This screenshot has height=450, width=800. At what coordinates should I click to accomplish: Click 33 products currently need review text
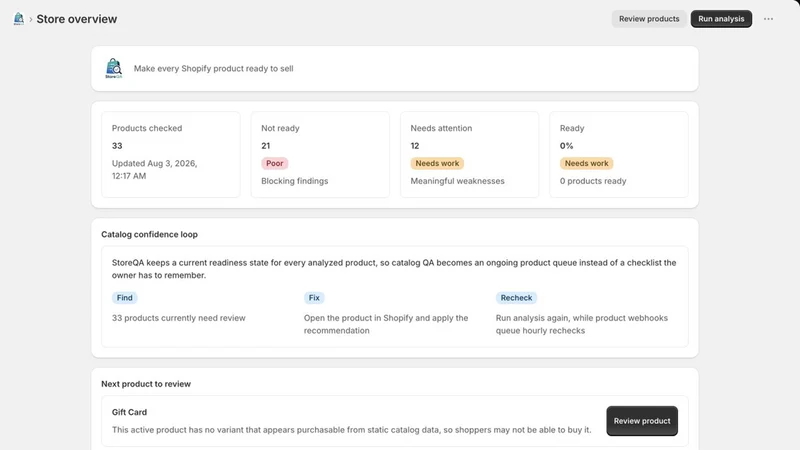179,318
